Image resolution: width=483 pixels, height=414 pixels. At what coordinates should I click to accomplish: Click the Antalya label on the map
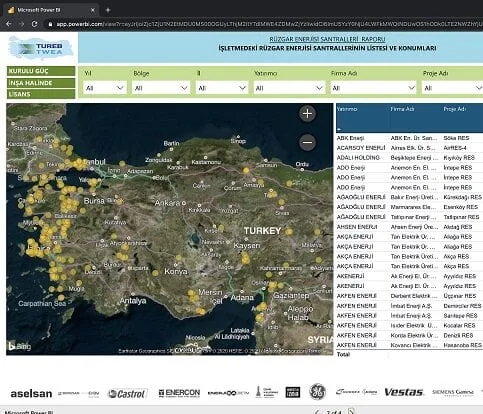point(133,301)
